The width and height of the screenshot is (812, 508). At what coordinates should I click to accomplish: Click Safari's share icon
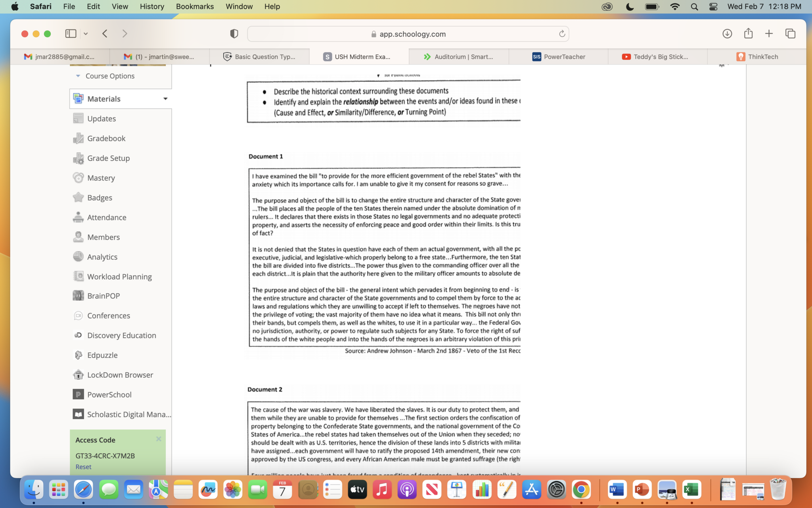(748, 34)
